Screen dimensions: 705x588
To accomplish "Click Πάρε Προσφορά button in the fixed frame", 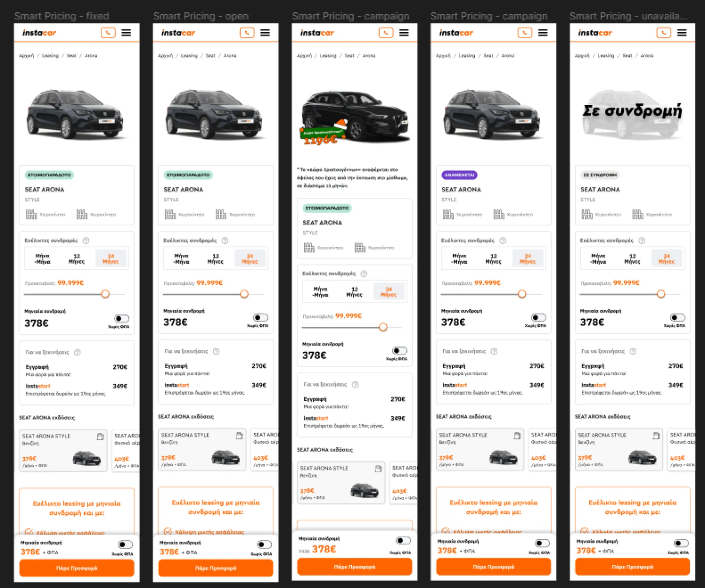I will click(x=77, y=568).
